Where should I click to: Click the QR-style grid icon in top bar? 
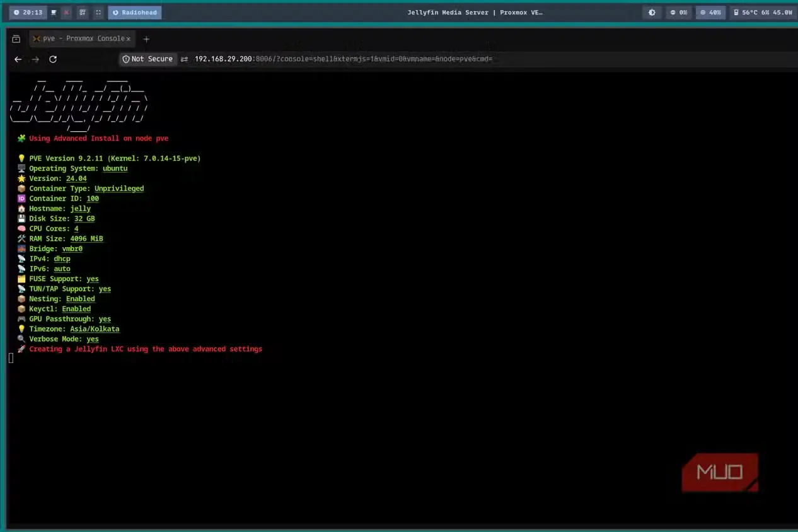tap(83, 13)
